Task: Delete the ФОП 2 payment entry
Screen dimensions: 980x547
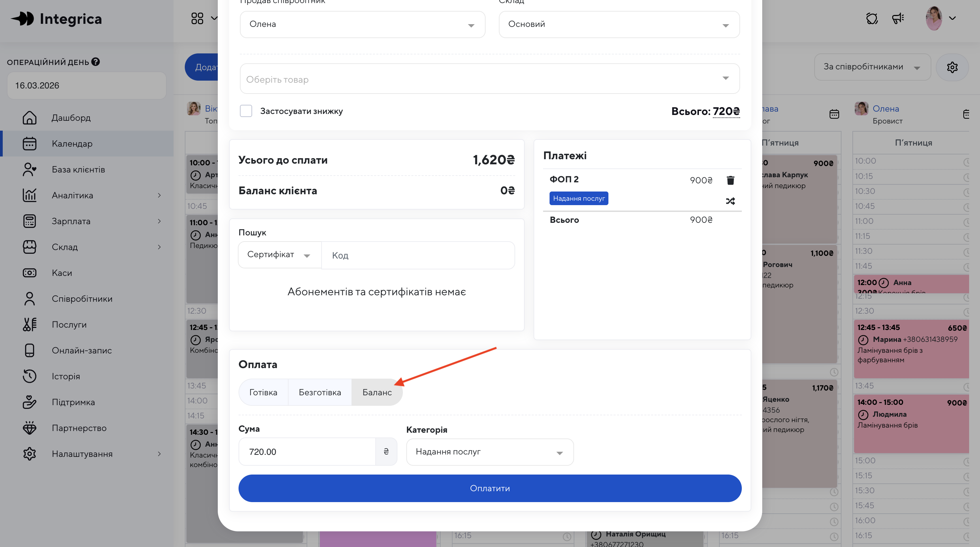Action: click(x=730, y=180)
